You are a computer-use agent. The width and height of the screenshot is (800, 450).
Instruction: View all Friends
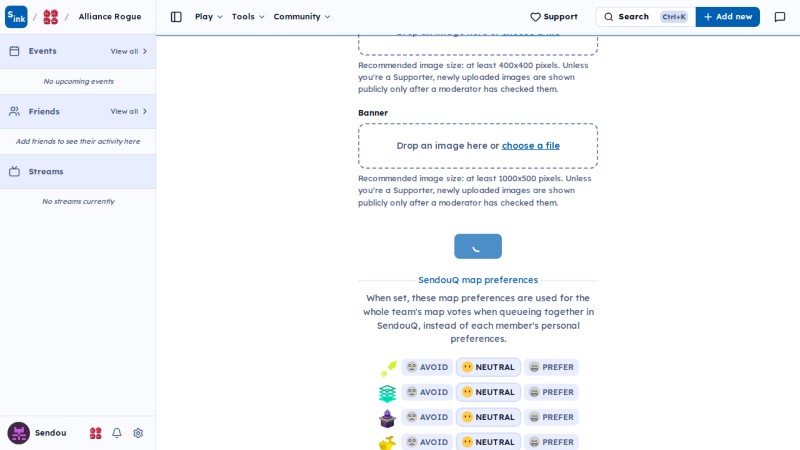(x=129, y=111)
